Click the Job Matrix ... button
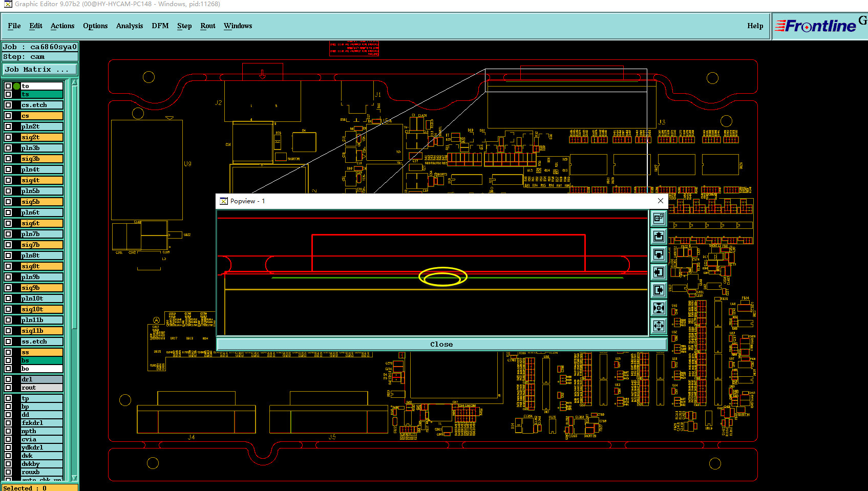 pyautogui.click(x=40, y=70)
